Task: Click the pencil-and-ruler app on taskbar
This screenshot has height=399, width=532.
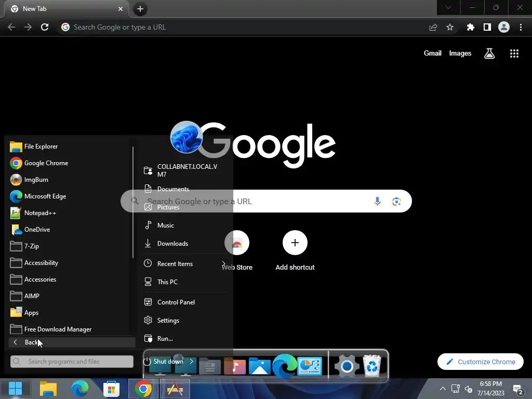Action: (175, 389)
